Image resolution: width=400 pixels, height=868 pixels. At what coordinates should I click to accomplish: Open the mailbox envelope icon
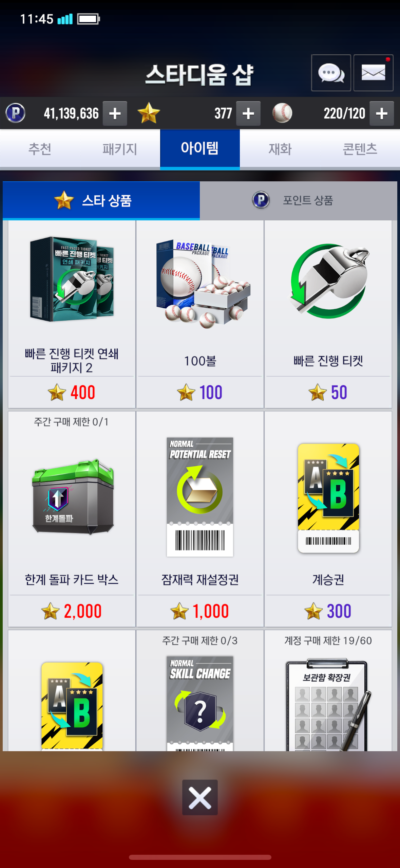[373, 73]
